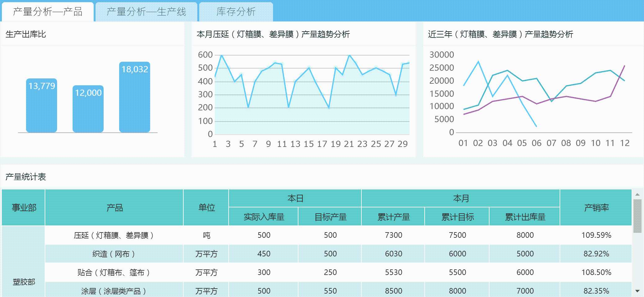The height and width of the screenshot is (297, 644).
Task: Click the 吨 unit cell
Action: pos(206,235)
